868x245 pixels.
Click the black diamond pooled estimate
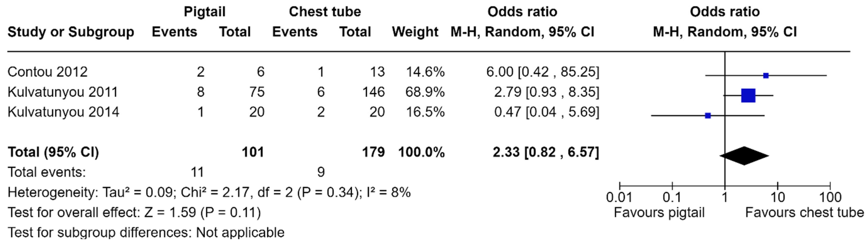[744, 156]
